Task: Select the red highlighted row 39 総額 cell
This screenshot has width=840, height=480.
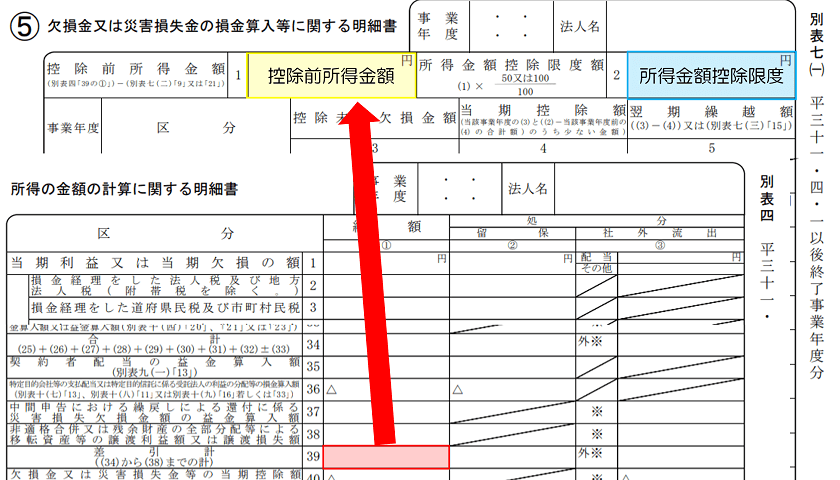Action: point(386,457)
